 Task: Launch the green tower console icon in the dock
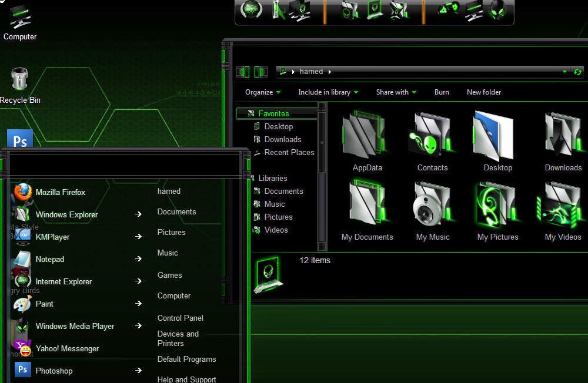278,10
